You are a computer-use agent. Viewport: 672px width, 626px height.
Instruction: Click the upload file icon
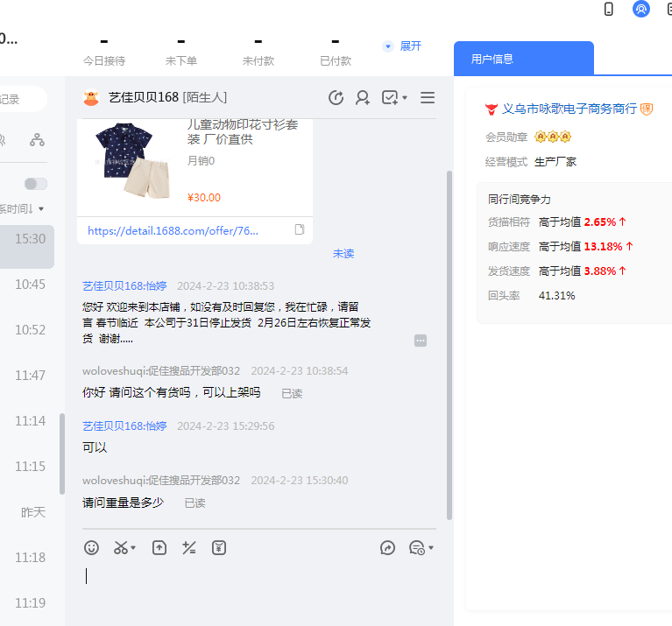click(159, 548)
